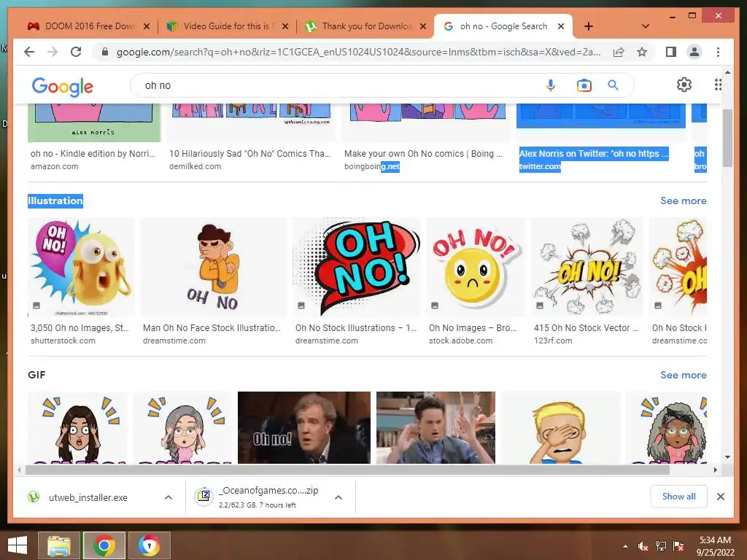Viewport: 747px width, 560px height.
Task: Dismiss the downloads bar
Action: tap(721, 497)
